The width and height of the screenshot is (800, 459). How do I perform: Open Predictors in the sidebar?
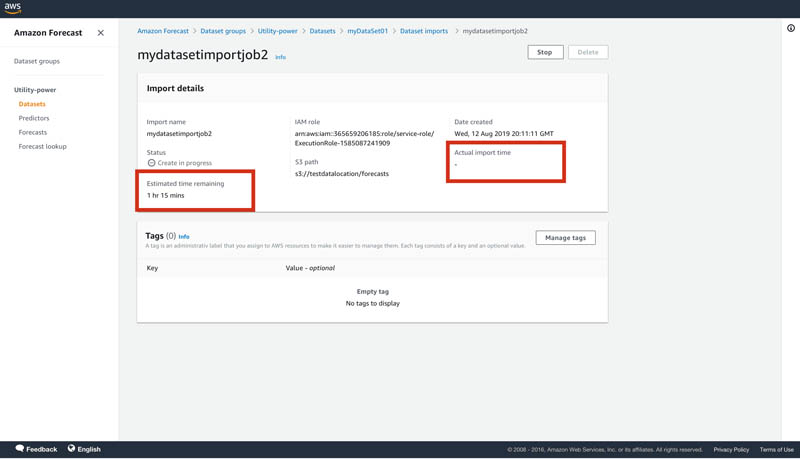tap(34, 118)
